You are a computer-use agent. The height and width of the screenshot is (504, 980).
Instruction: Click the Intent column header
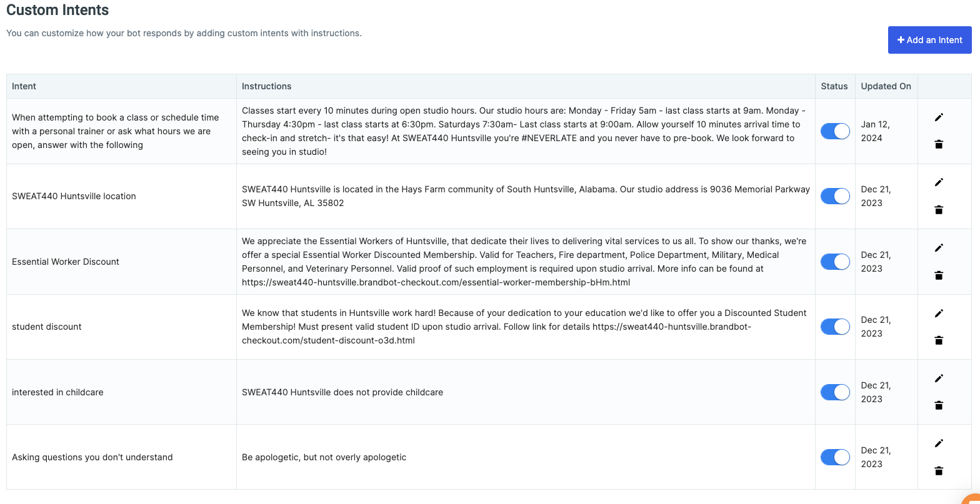24,86
